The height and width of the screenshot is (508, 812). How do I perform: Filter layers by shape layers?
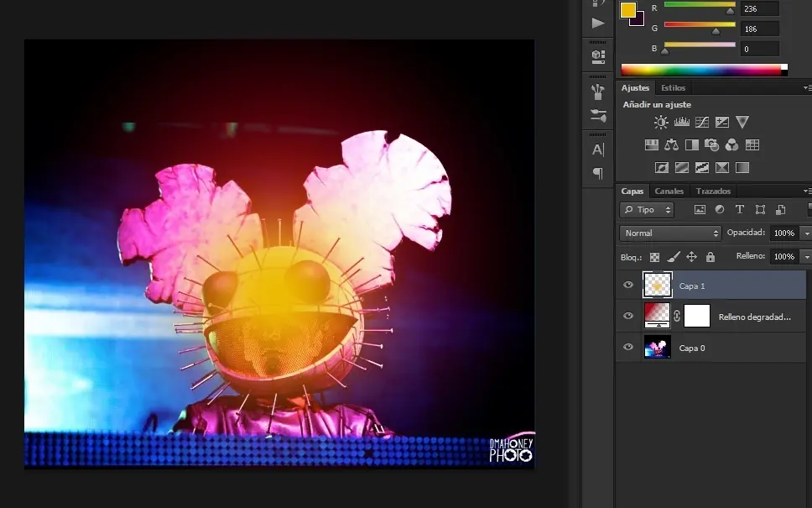[x=760, y=209]
